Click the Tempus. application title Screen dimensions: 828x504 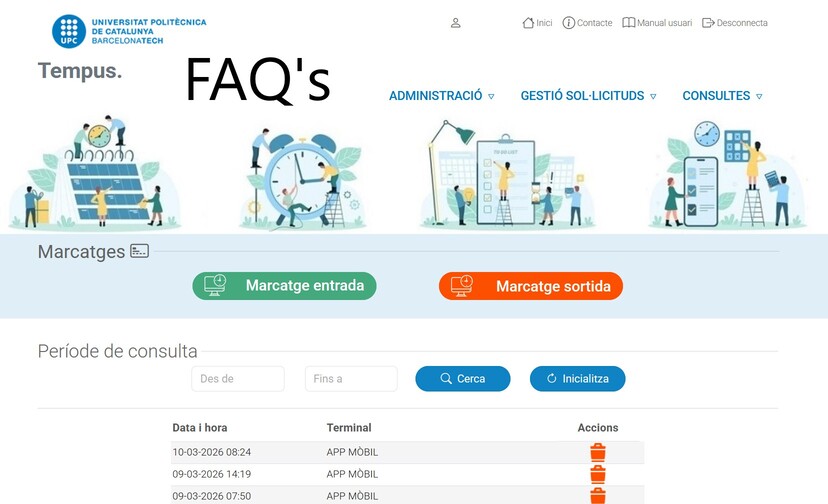[x=80, y=71]
